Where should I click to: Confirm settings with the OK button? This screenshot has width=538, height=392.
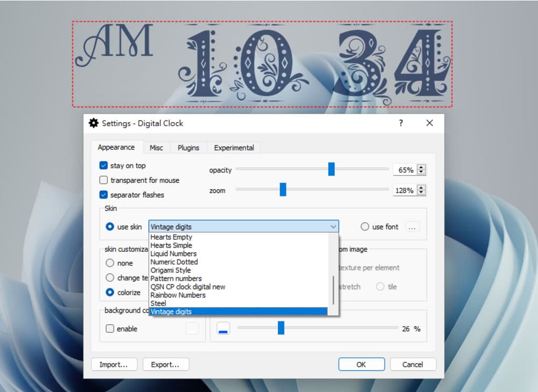click(361, 364)
